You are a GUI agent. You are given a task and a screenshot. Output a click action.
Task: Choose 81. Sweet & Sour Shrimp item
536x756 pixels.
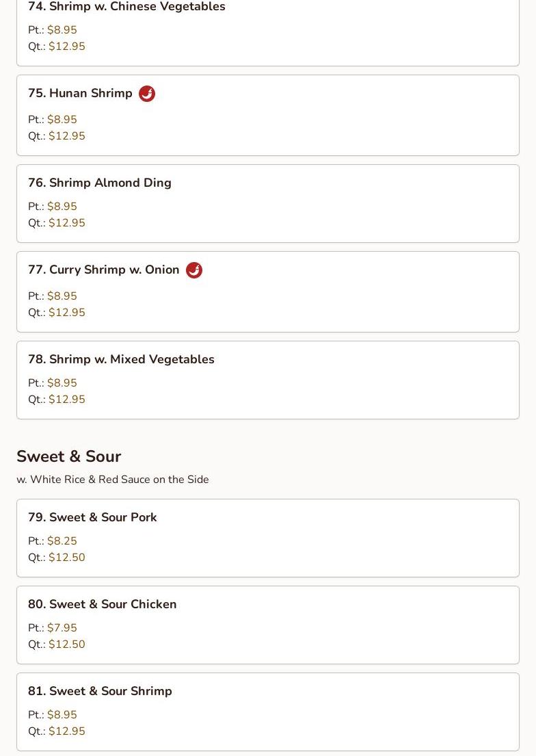[x=268, y=712]
